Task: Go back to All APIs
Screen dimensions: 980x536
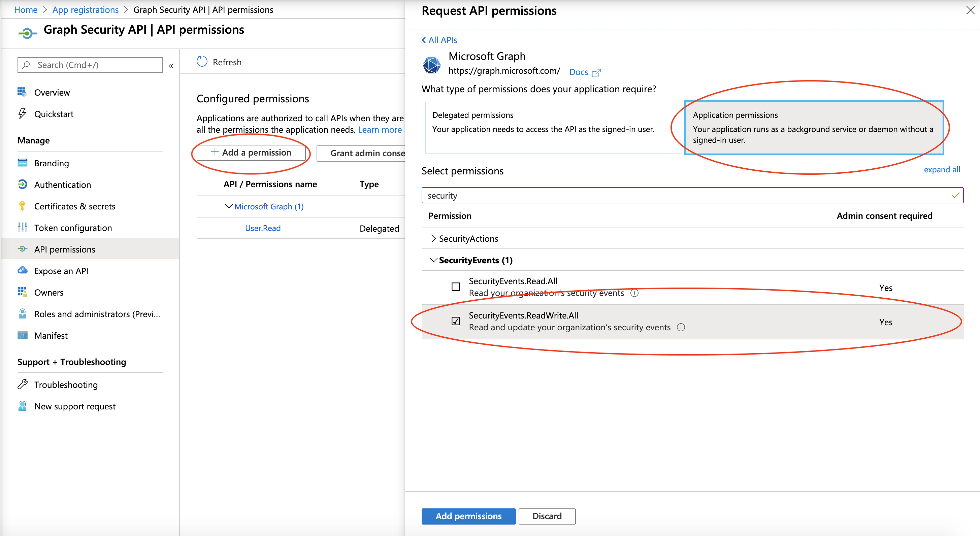Action: point(439,40)
